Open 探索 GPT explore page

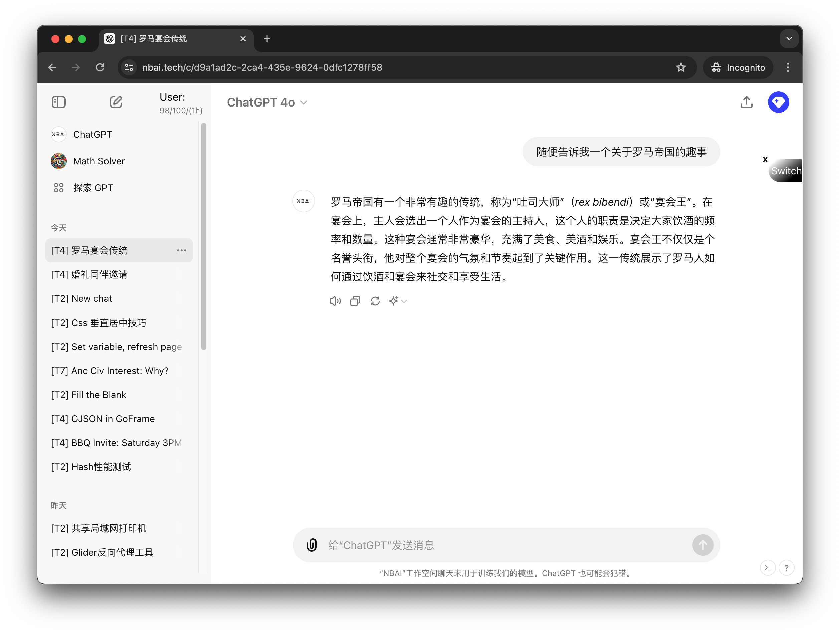point(119,188)
